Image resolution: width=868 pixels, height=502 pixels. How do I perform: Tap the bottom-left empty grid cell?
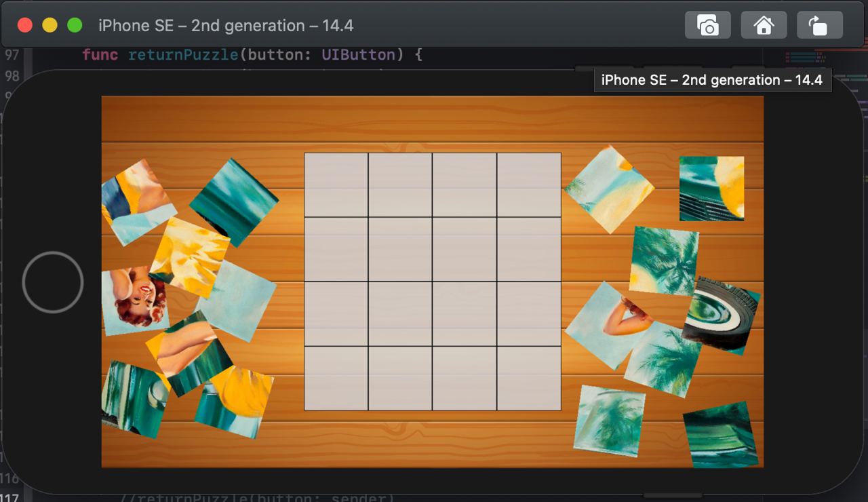tap(336, 379)
